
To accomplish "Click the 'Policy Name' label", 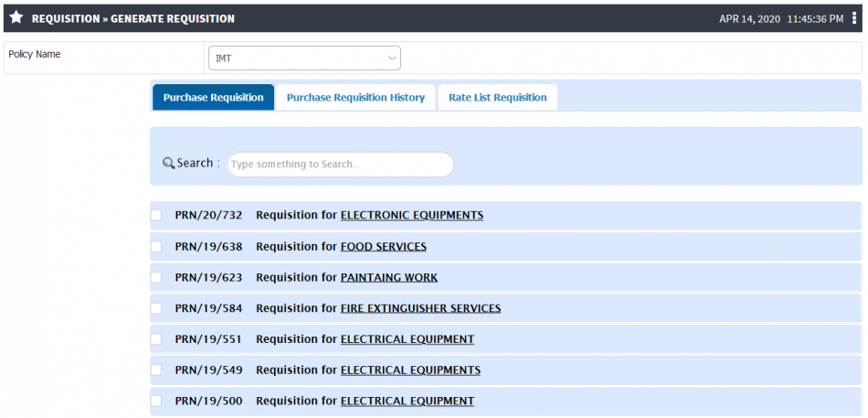I will coord(35,54).
